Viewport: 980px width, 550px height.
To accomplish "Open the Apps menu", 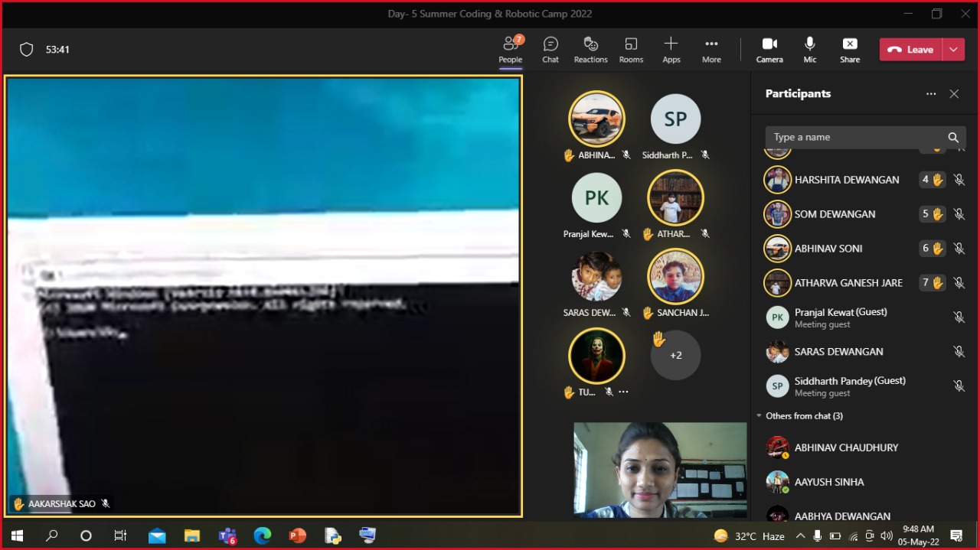I will (671, 50).
